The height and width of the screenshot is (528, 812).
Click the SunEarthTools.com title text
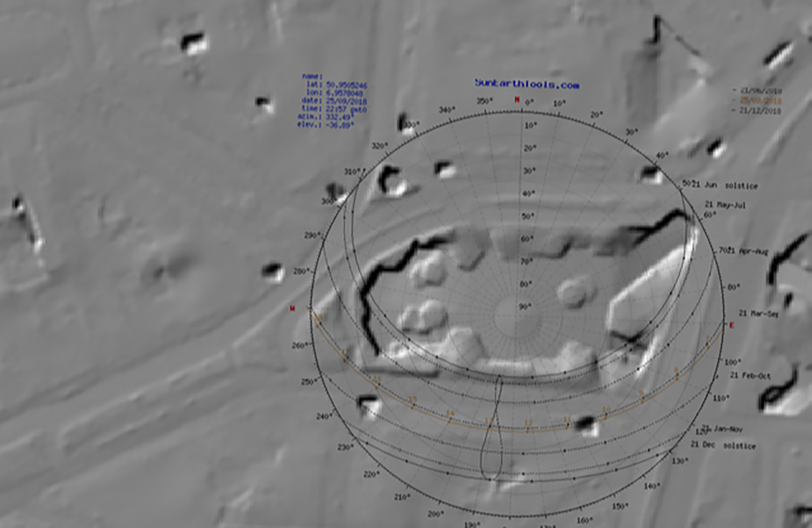527,84
